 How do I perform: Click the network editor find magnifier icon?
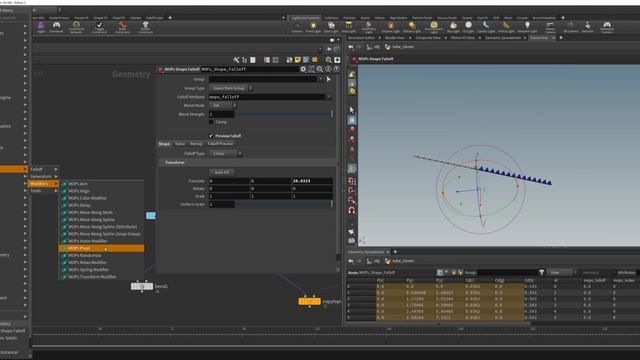329,60
